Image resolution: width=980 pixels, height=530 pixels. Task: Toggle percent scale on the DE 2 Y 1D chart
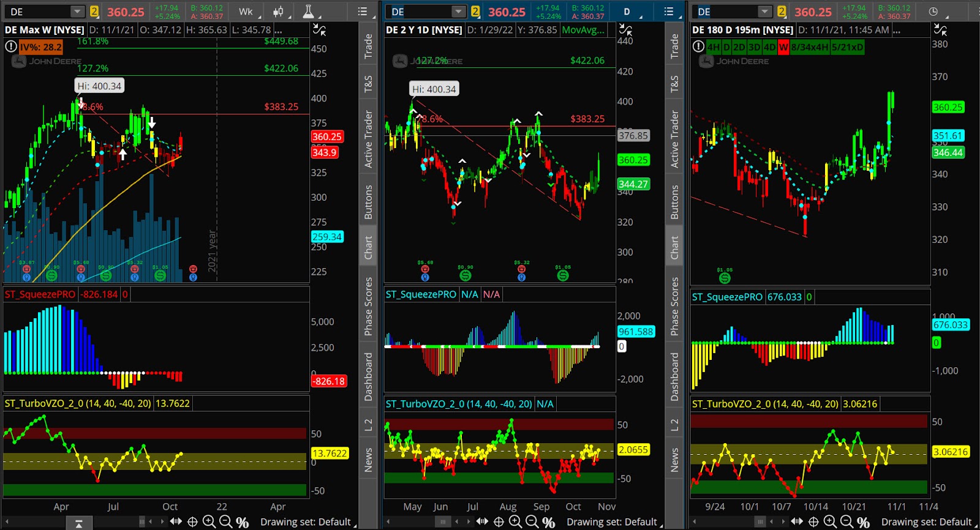tap(549, 522)
